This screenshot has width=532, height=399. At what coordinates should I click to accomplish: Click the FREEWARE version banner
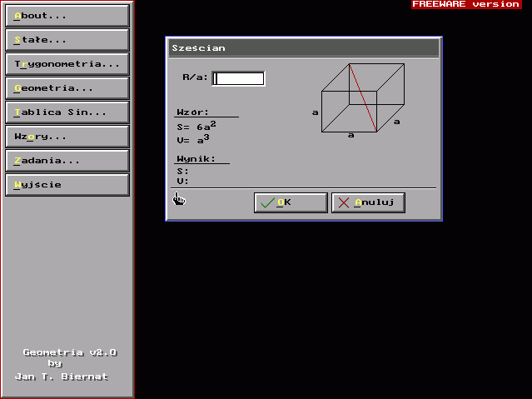tap(466, 4)
